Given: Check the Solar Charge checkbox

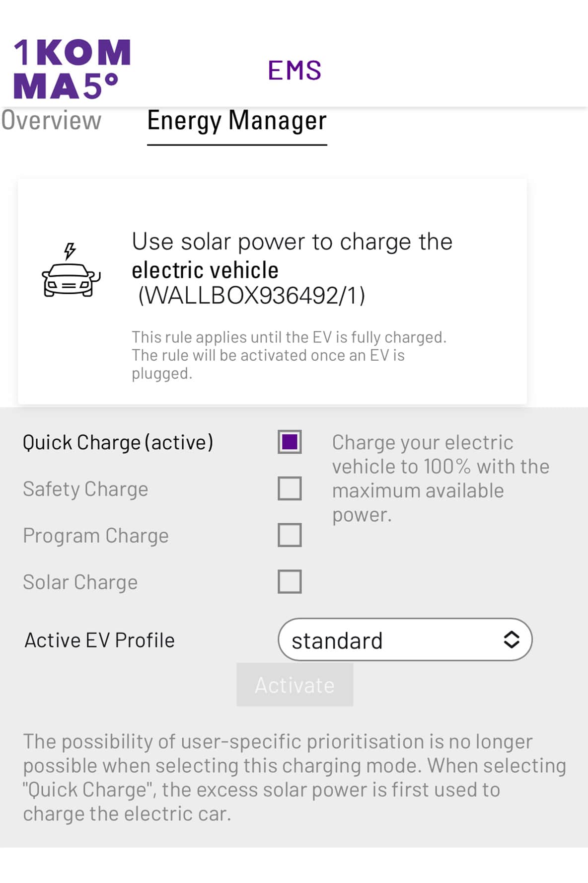Looking at the screenshot, I should (x=290, y=581).
